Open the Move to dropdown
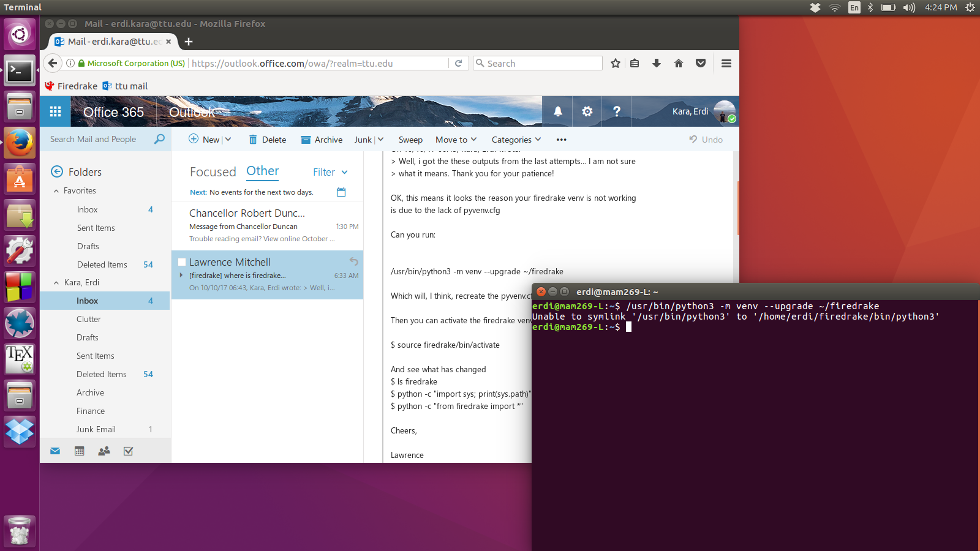Screen dimensions: 980x551 (456, 140)
